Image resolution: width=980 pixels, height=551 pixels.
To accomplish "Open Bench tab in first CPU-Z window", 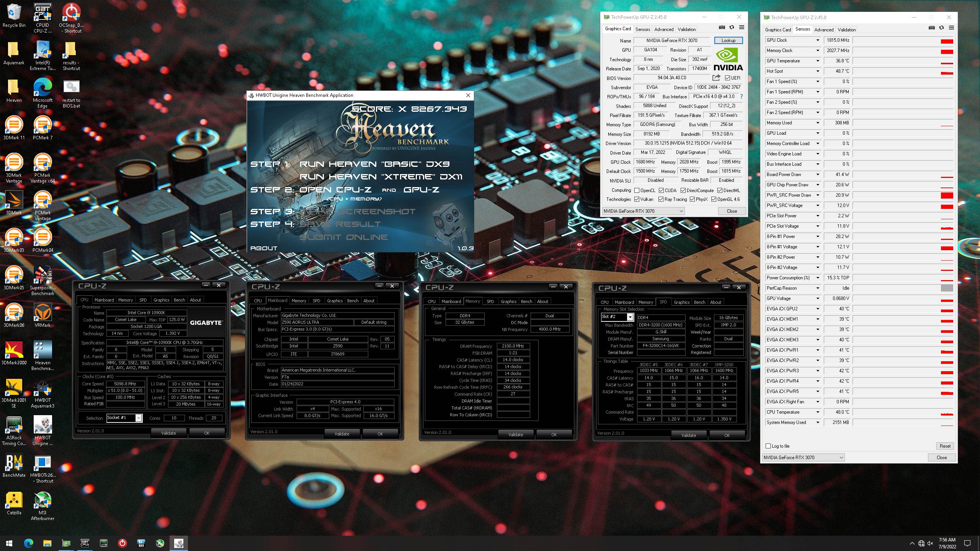I will click(179, 300).
